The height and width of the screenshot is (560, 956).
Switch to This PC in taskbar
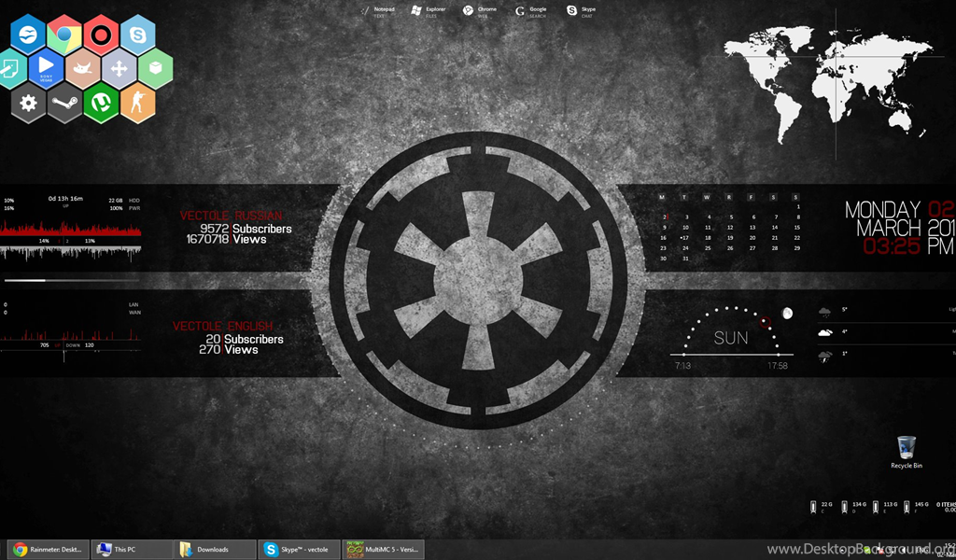(x=132, y=549)
